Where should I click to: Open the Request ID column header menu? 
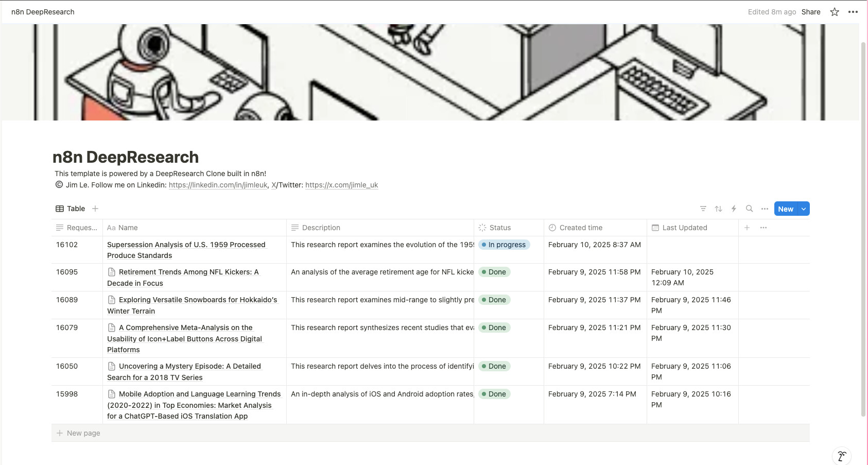tap(77, 228)
